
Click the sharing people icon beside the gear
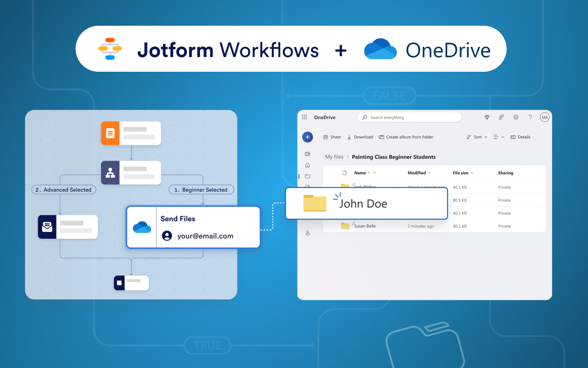[502, 117]
